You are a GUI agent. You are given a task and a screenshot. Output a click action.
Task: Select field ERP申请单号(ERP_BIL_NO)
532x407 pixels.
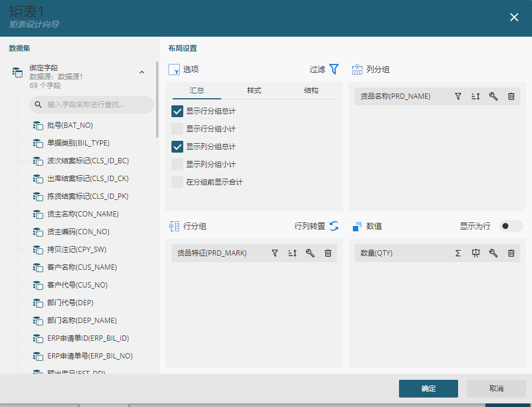tap(90, 356)
